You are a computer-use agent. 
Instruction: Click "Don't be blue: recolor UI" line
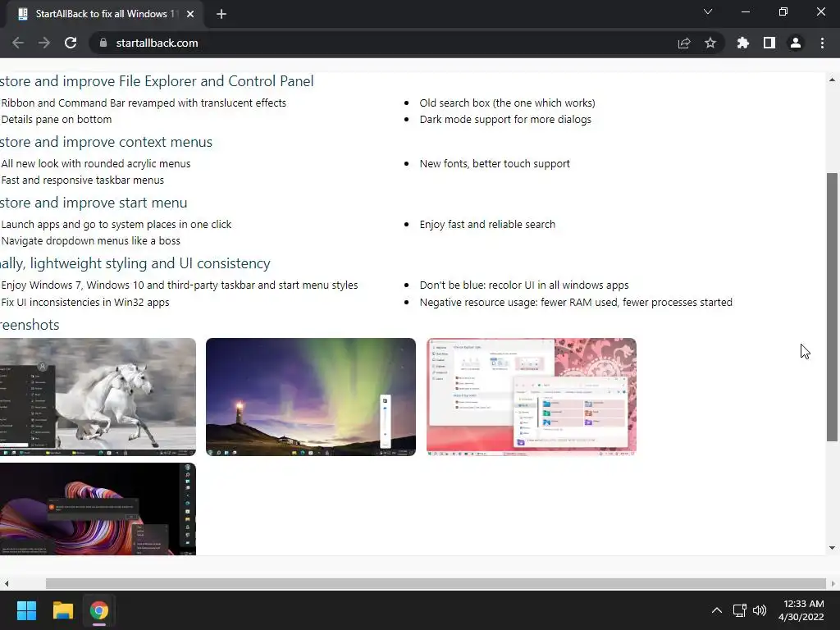tap(524, 285)
